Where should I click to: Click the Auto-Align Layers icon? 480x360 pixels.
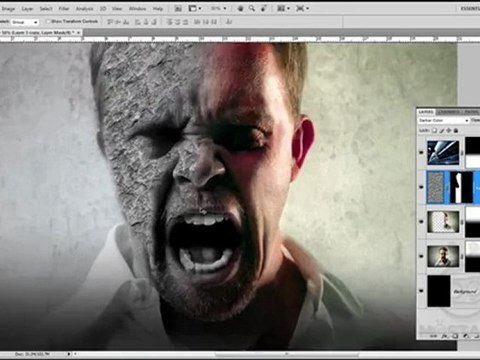[229, 22]
